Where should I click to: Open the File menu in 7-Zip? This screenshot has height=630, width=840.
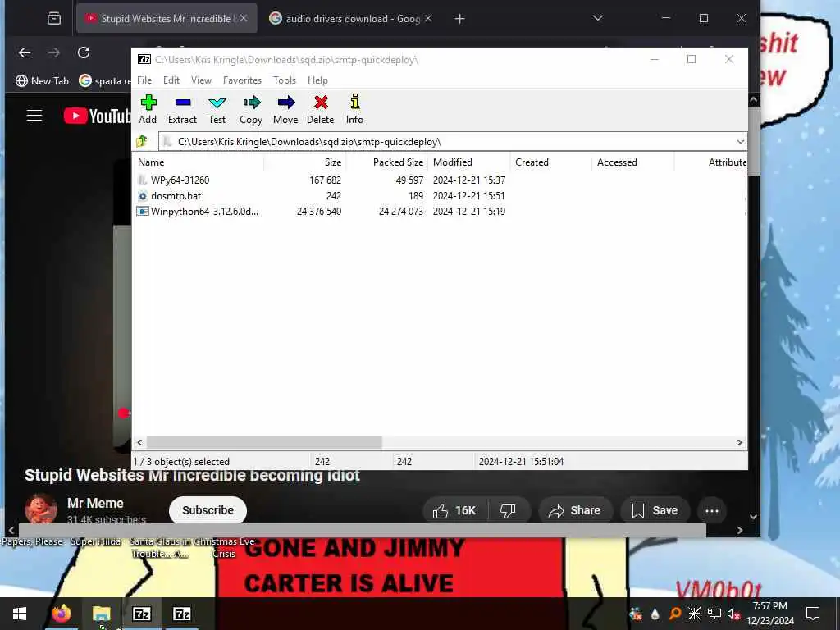144,80
